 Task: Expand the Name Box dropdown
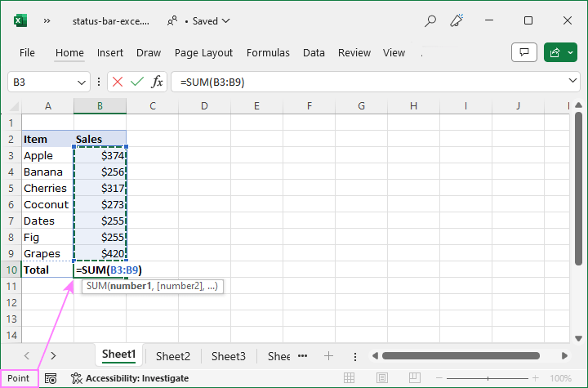[x=82, y=82]
